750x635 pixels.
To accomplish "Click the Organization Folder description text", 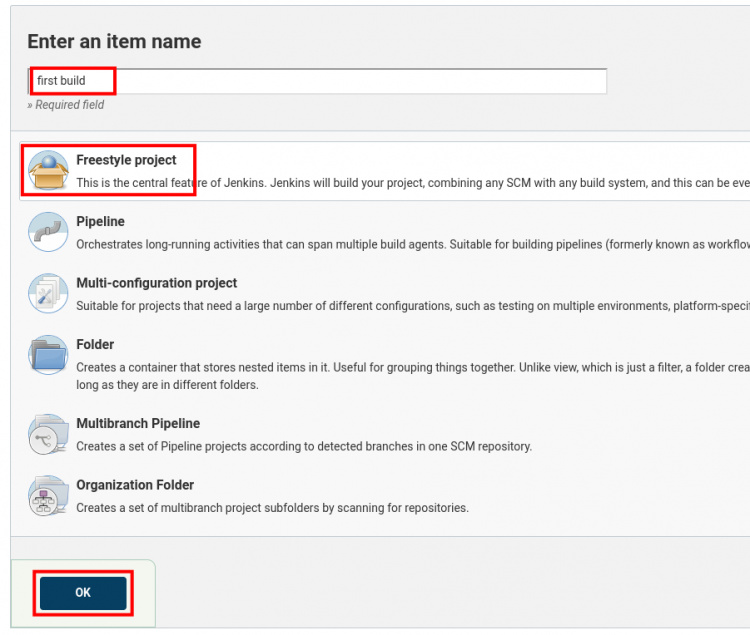I will click(272, 508).
